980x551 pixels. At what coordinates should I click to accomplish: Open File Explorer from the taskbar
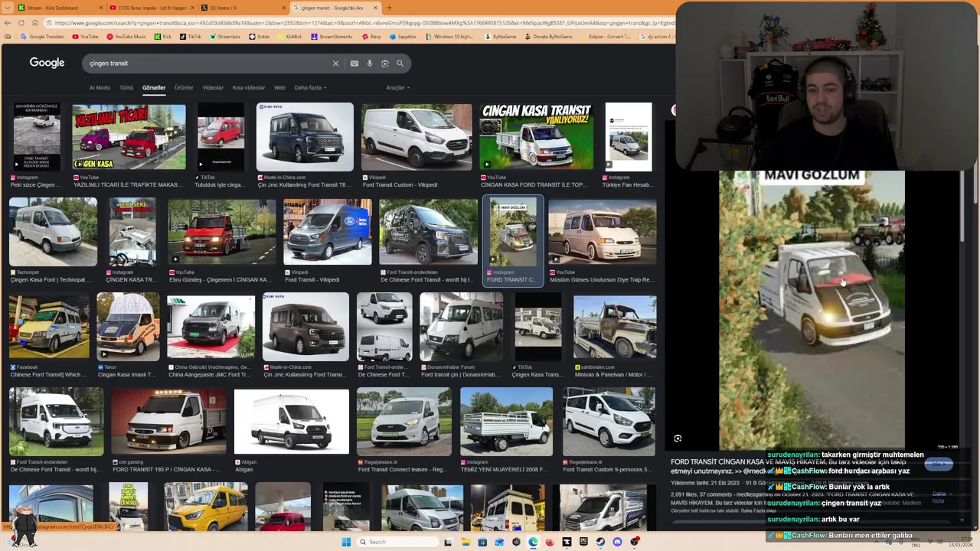pyautogui.click(x=465, y=542)
